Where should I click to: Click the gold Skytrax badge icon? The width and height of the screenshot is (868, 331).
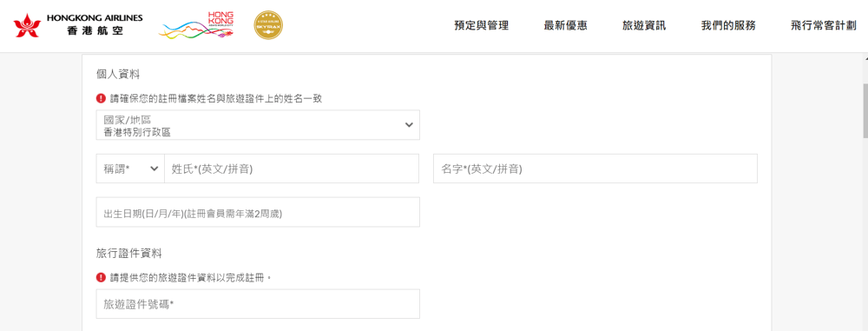point(268,25)
